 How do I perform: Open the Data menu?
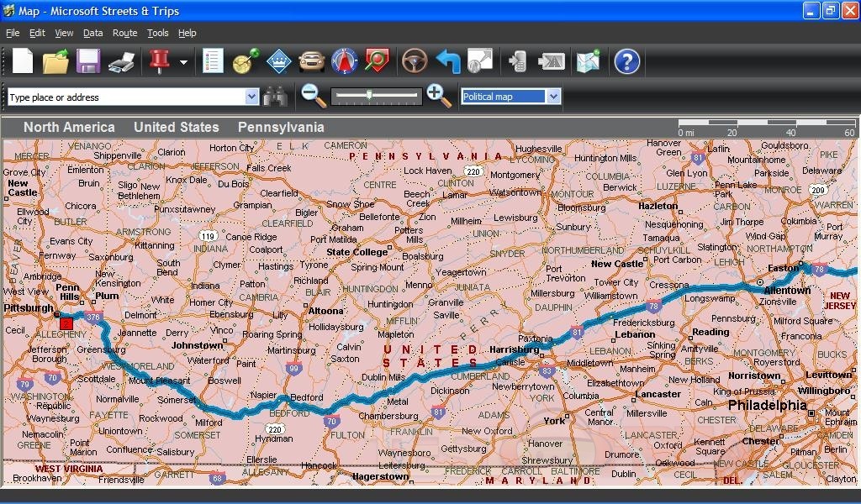(x=92, y=33)
